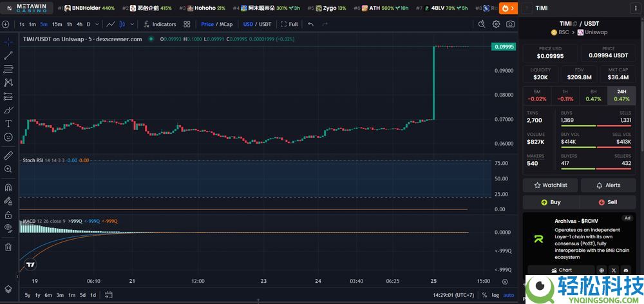Click the undo arrow in toolbar
The image size is (644, 304).
point(311,24)
